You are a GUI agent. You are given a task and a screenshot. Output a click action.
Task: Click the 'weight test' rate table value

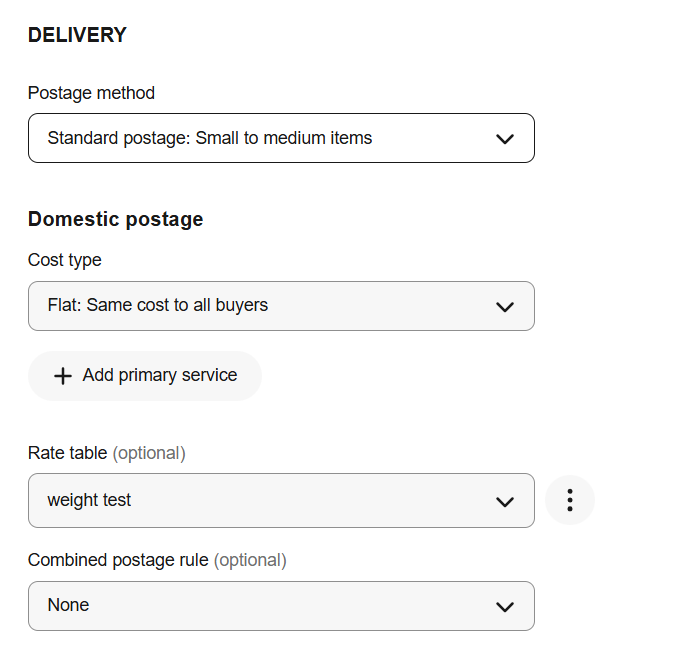tap(89, 500)
